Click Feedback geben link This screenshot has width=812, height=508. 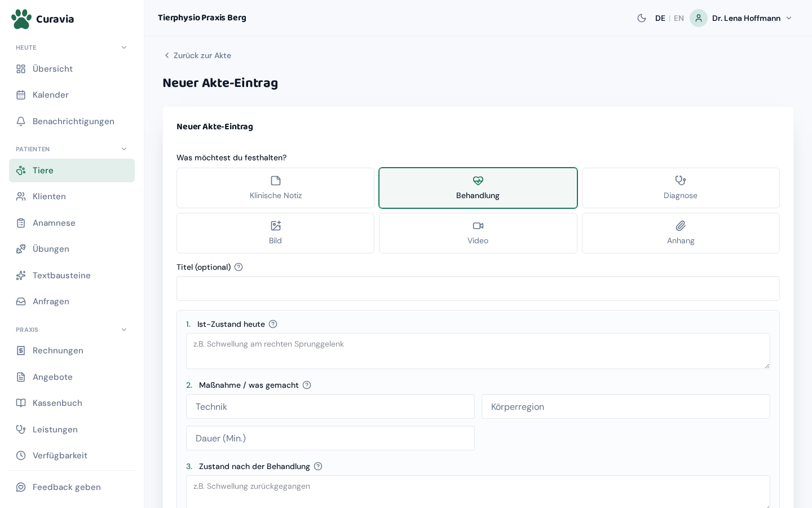pos(72,487)
